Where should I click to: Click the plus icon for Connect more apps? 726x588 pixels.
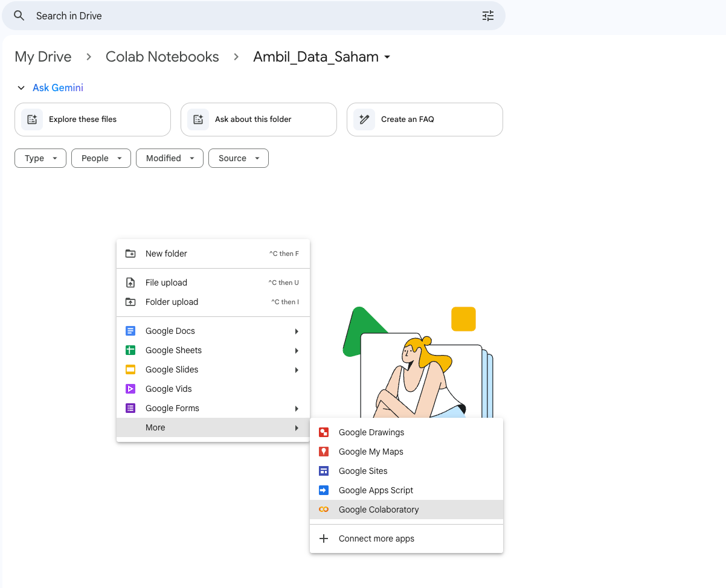[x=324, y=538]
